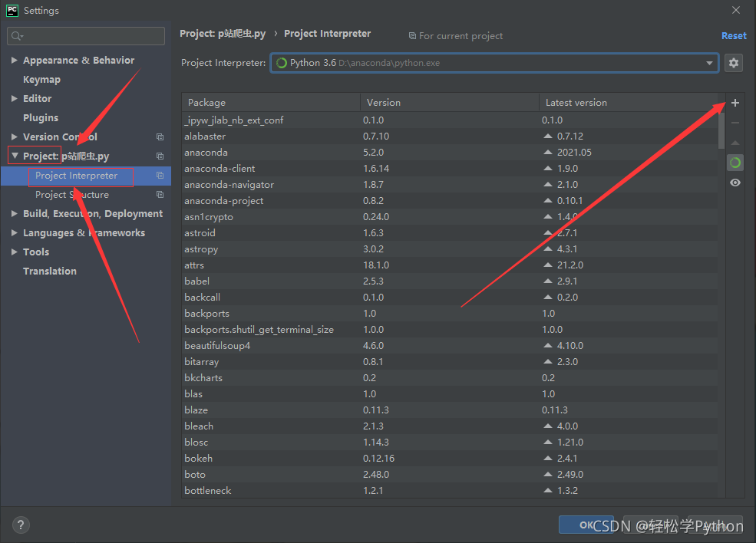Close the Settings dialog
Image resolution: width=756 pixels, height=543 pixels.
point(736,10)
